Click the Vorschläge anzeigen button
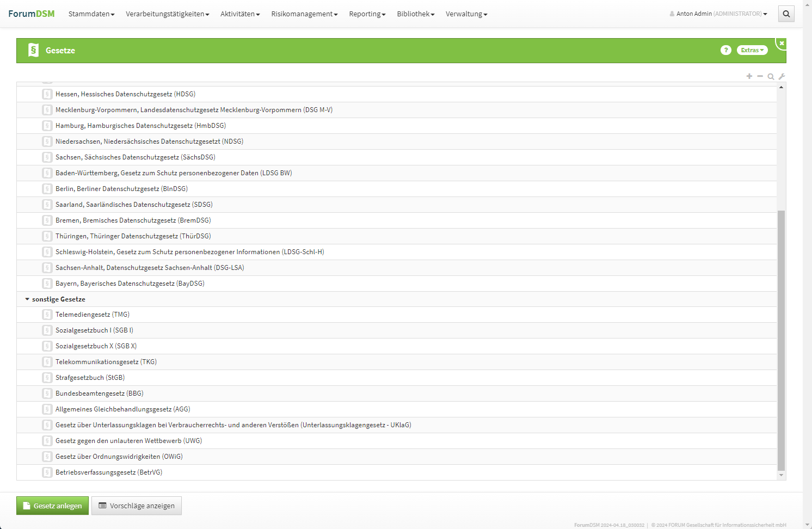Image resolution: width=812 pixels, height=529 pixels. (137, 506)
